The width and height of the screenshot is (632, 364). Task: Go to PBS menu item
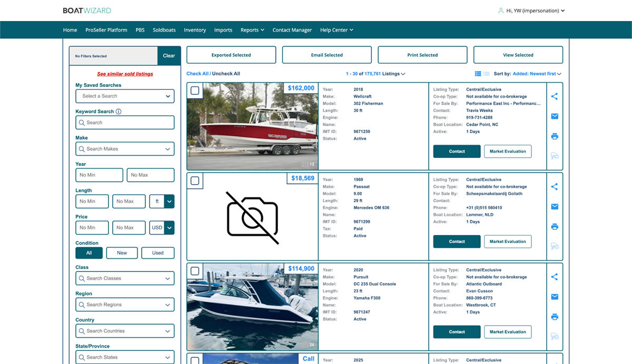[140, 30]
